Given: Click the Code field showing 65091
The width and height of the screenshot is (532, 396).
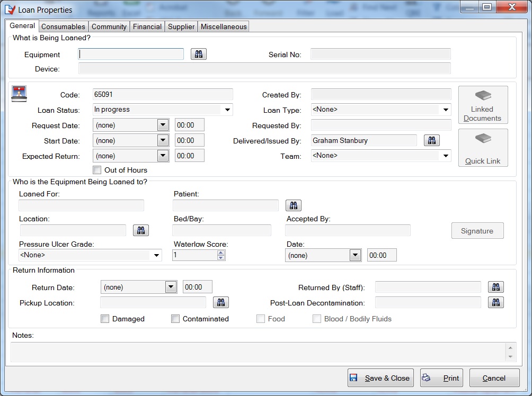Looking at the screenshot, I should pos(163,95).
